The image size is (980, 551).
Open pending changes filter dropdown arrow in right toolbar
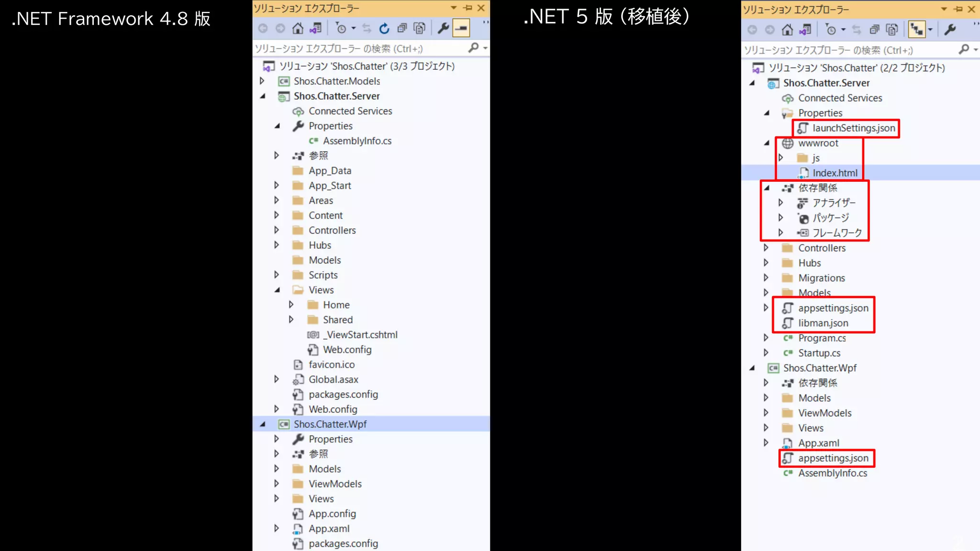tap(843, 30)
